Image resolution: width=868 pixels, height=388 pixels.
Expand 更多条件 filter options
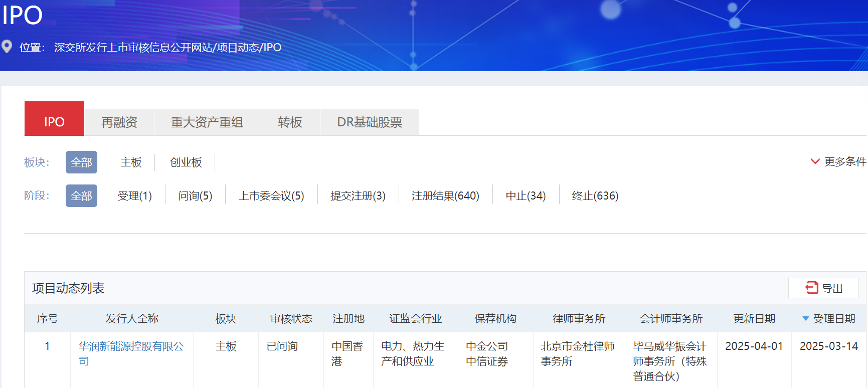click(x=838, y=161)
